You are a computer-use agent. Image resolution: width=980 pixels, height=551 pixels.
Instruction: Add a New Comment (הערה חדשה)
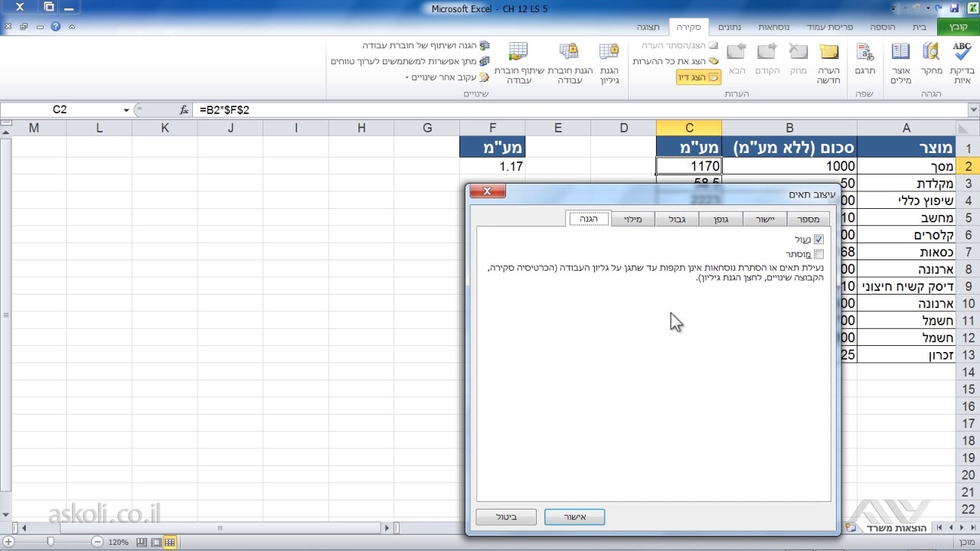pyautogui.click(x=828, y=63)
